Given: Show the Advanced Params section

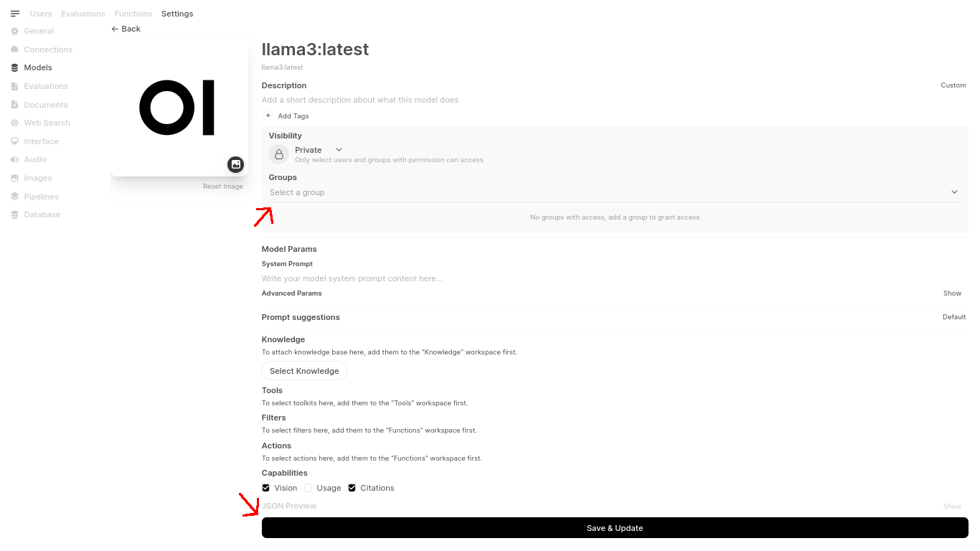Looking at the screenshot, I should 952,293.
